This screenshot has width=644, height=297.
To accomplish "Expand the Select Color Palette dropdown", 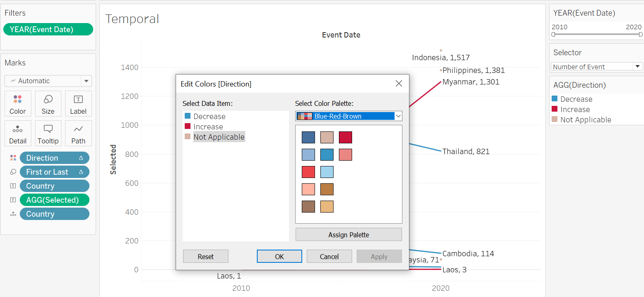I will (349, 116).
